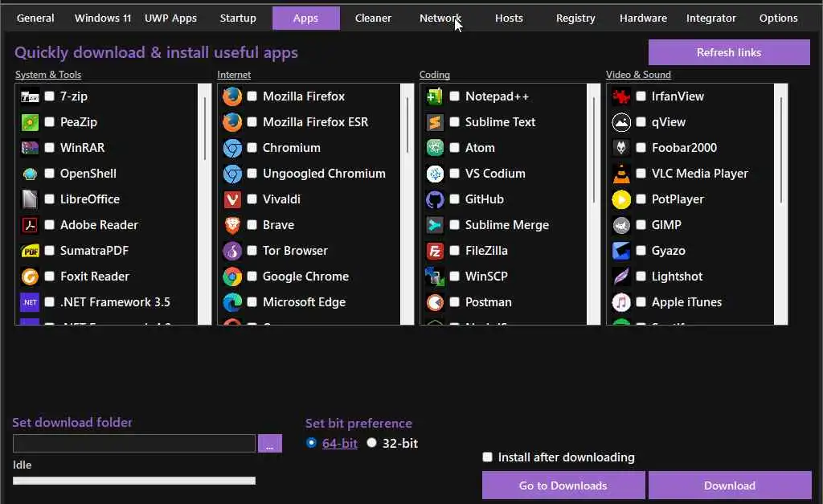Click the Video & Sound list scrollbar
Image resolution: width=823 pixels, height=504 pixels.
(781, 204)
